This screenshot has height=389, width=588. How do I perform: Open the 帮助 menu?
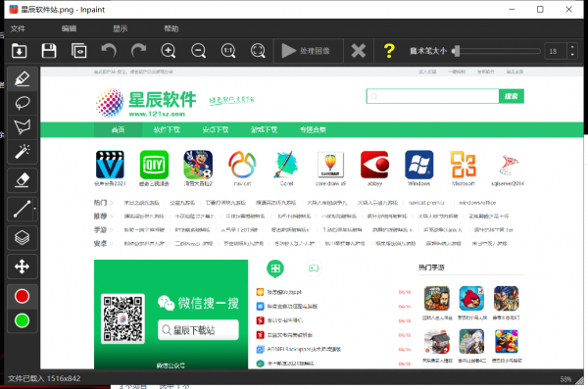171,28
